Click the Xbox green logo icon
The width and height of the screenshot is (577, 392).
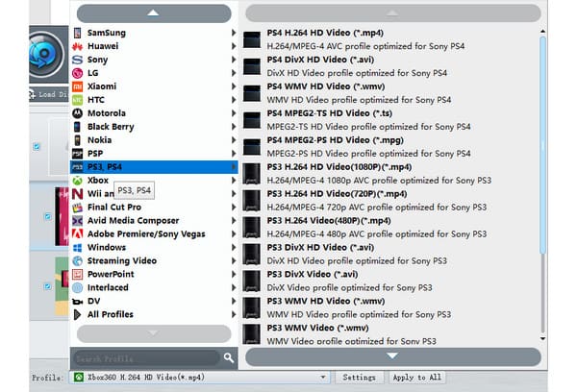[x=77, y=181]
